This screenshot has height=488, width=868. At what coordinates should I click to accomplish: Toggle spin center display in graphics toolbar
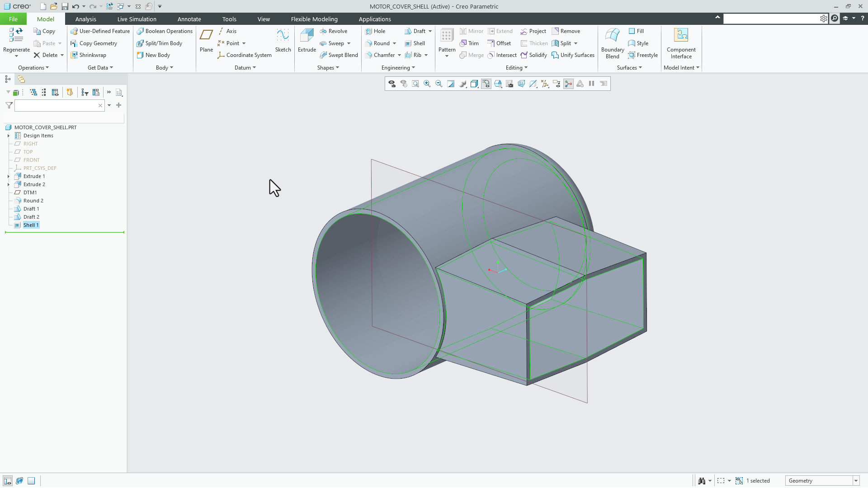pyautogui.click(x=568, y=84)
